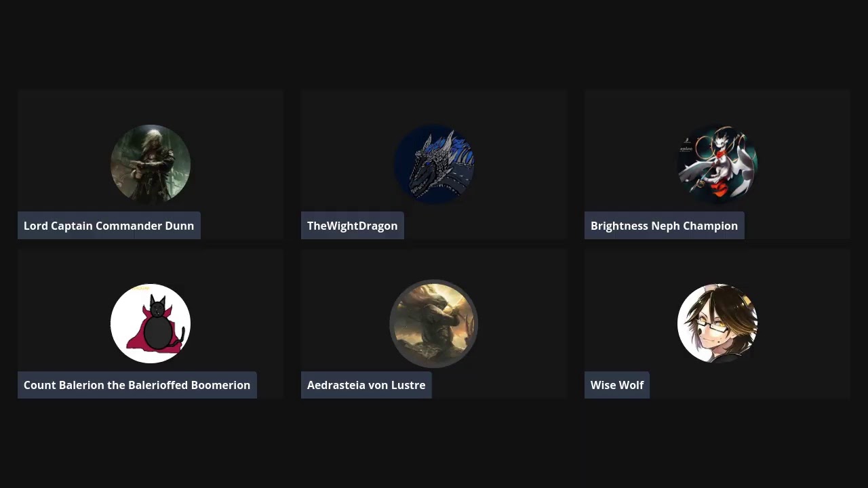The image size is (868, 488).
Task: Click the black cat in red cape avatar
Action: tap(151, 323)
